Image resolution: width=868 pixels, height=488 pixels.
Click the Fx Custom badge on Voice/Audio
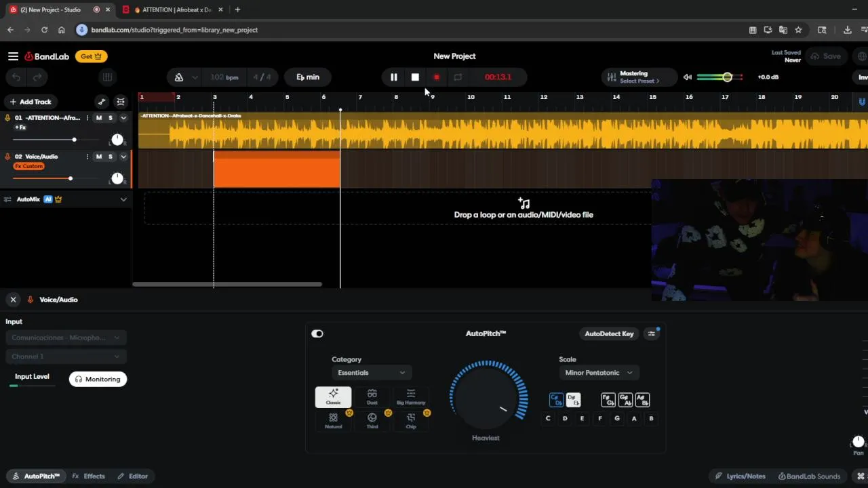coord(28,166)
